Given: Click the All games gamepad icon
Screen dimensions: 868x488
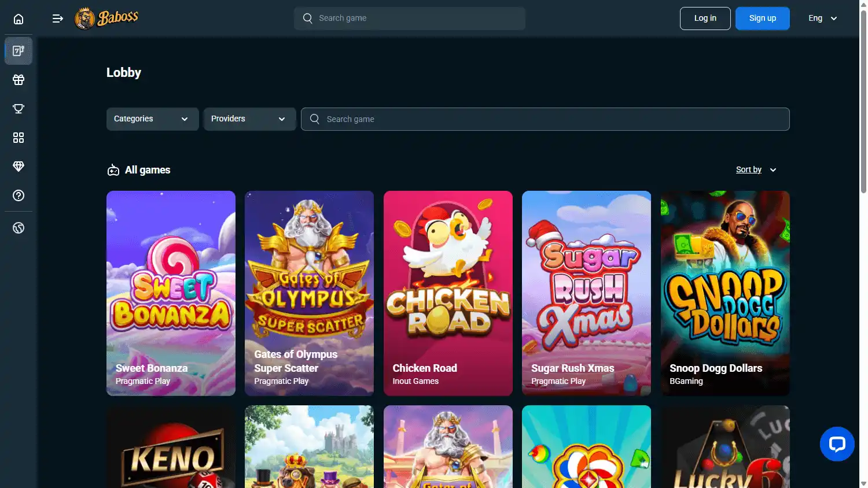Looking at the screenshot, I should [x=113, y=170].
